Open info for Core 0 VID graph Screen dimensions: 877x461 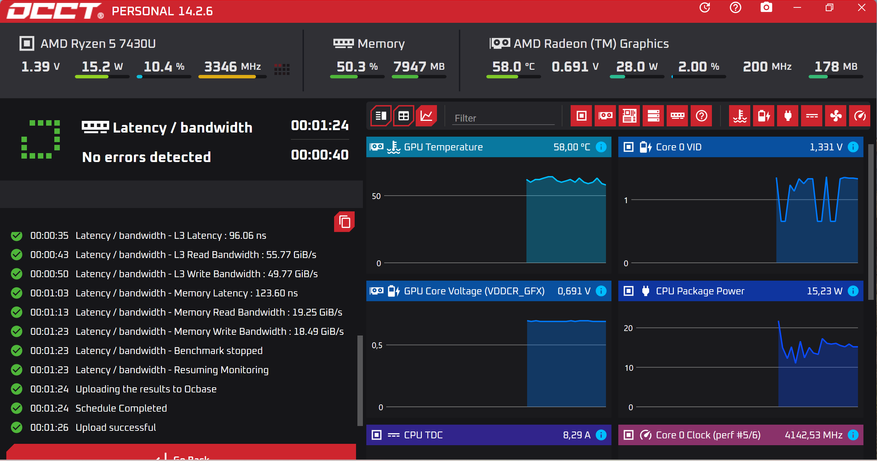[853, 147]
